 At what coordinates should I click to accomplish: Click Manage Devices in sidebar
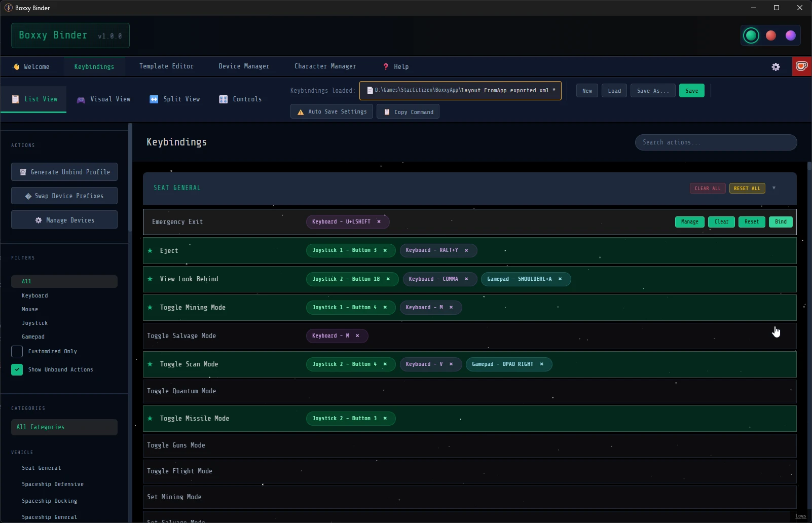64,220
